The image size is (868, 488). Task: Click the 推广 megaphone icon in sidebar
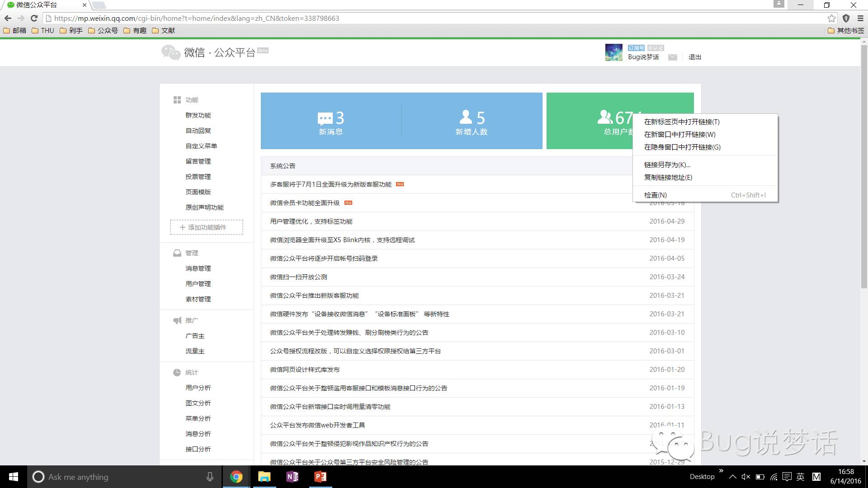point(177,320)
